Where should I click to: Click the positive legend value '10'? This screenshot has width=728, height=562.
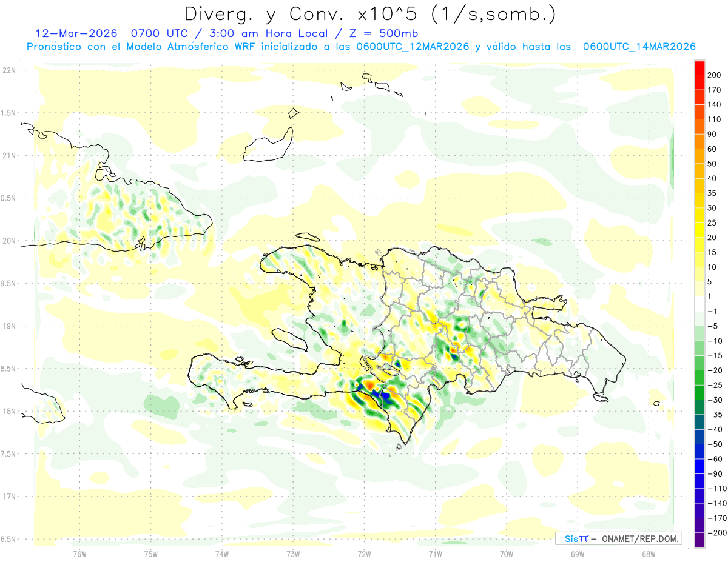pos(712,267)
